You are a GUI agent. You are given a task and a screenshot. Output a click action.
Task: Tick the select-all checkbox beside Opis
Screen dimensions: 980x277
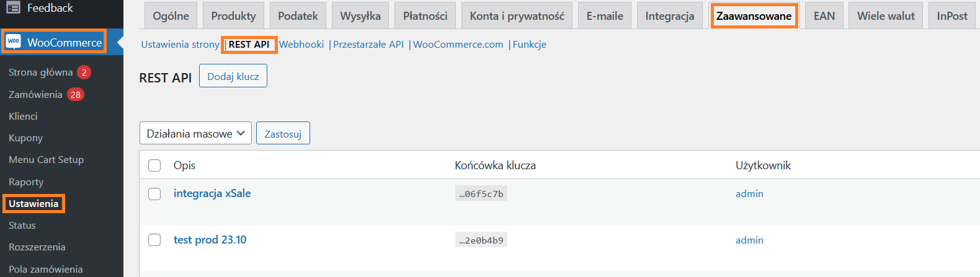[x=154, y=165]
